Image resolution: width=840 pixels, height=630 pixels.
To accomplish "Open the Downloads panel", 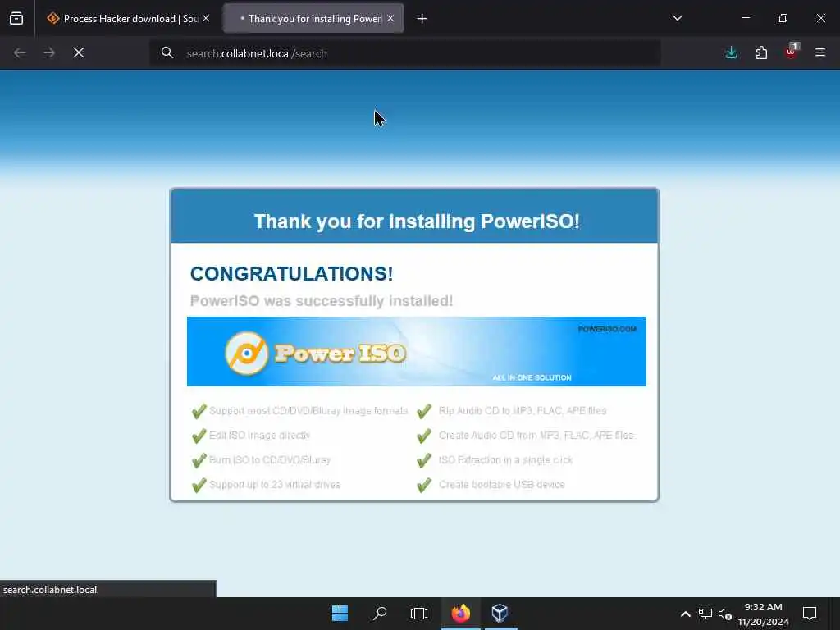I will tap(731, 53).
